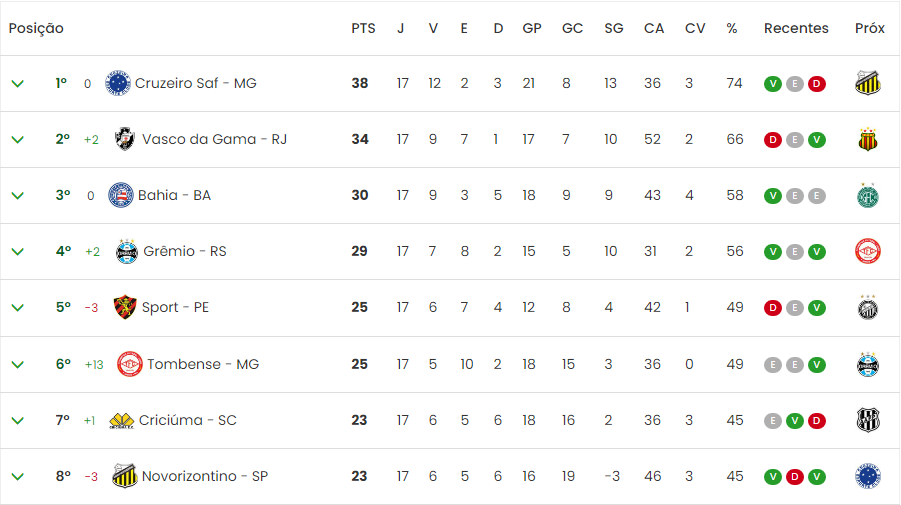Click the Cruzeiro Saf team crest
901x505 pixels.
click(118, 83)
